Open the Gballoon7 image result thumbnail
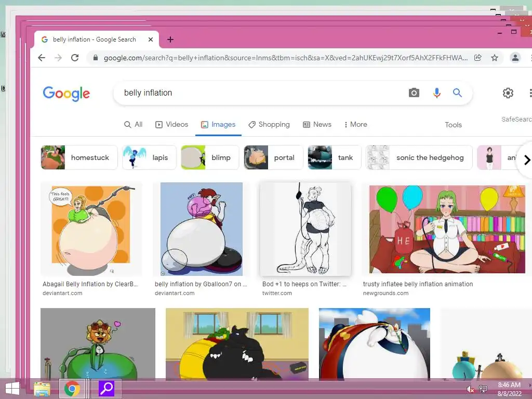Screen dimensions: 532x399 coord(202,229)
